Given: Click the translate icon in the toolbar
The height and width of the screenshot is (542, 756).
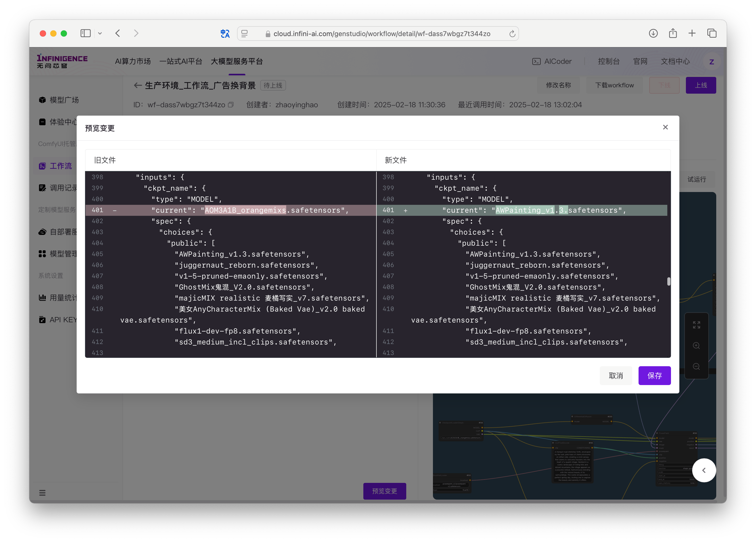Looking at the screenshot, I should coord(225,33).
